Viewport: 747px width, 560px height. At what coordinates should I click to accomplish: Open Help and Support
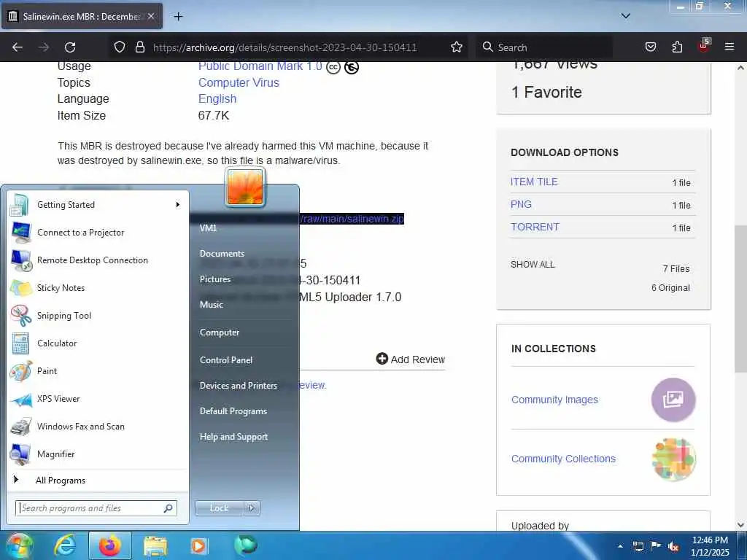pyautogui.click(x=233, y=437)
